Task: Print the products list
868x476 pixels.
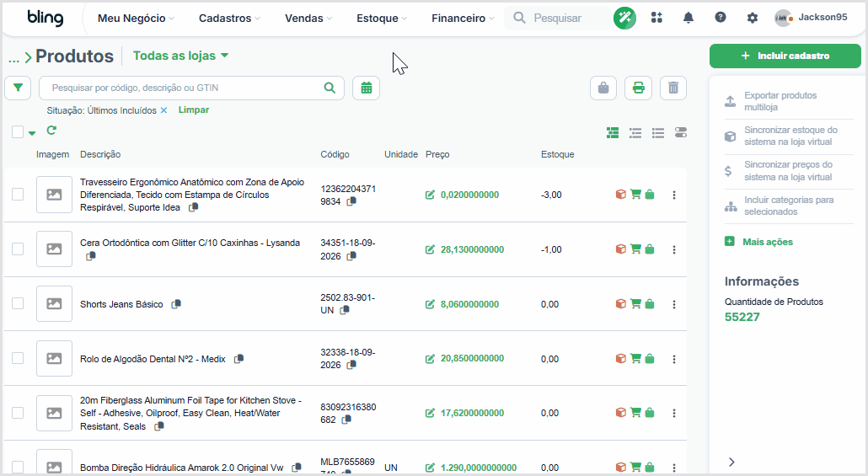Action: coord(638,88)
